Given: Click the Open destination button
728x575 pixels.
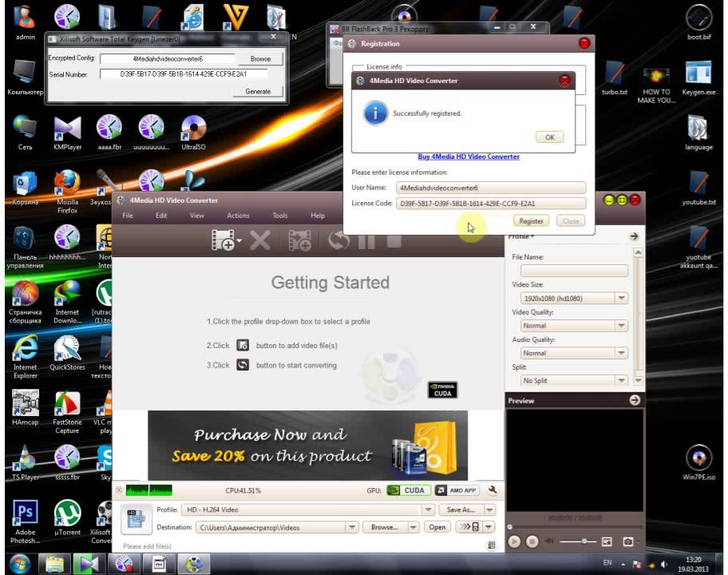Looking at the screenshot, I should [x=437, y=527].
